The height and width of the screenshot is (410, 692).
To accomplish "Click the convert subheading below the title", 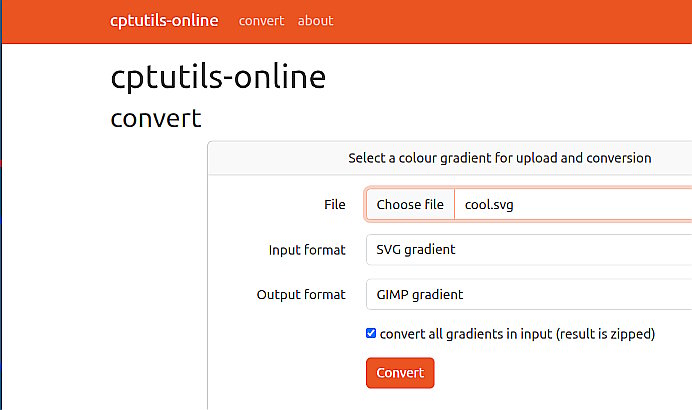I will click(x=156, y=119).
